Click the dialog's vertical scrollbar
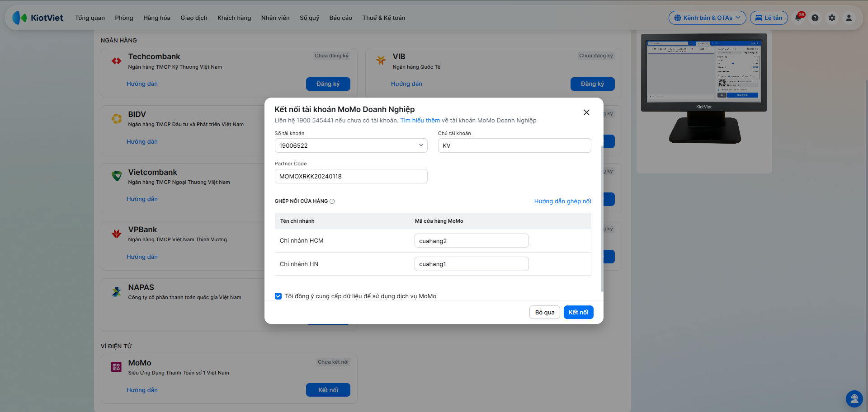Screen dimensions: 868x412 click(602, 219)
